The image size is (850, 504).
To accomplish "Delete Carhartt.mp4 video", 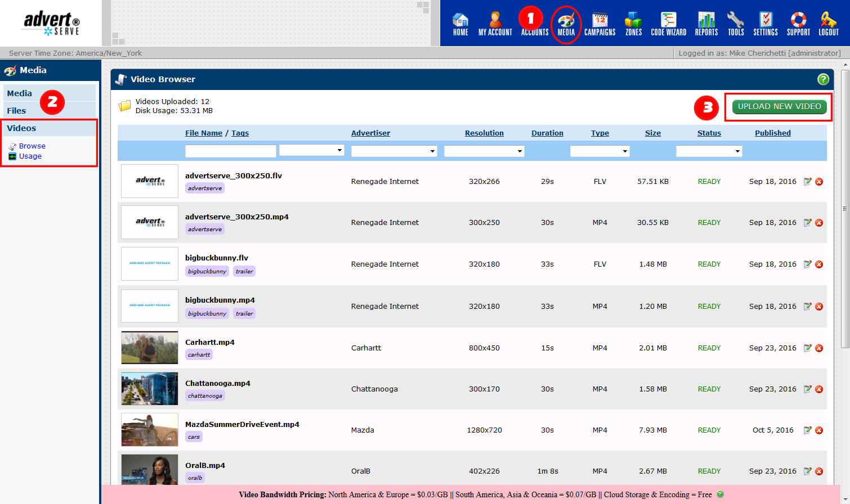I will pyautogui.click(x=819, y=348).
